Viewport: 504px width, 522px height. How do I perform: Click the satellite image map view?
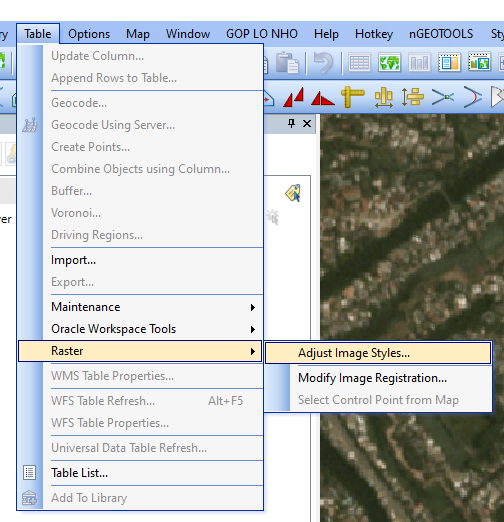pos(412,233)
